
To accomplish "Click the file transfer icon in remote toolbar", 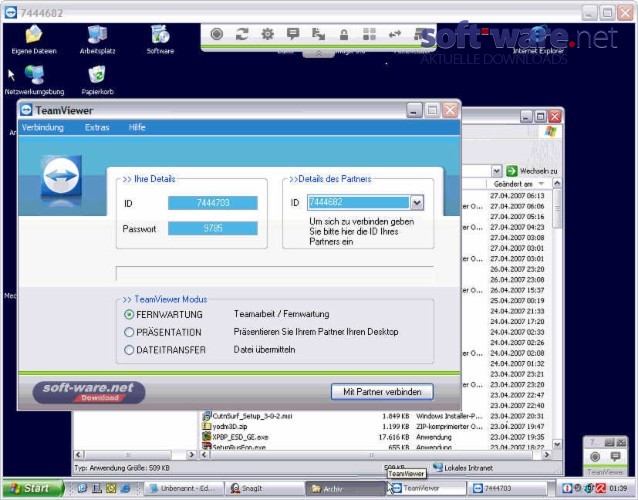I will (318, 34).
